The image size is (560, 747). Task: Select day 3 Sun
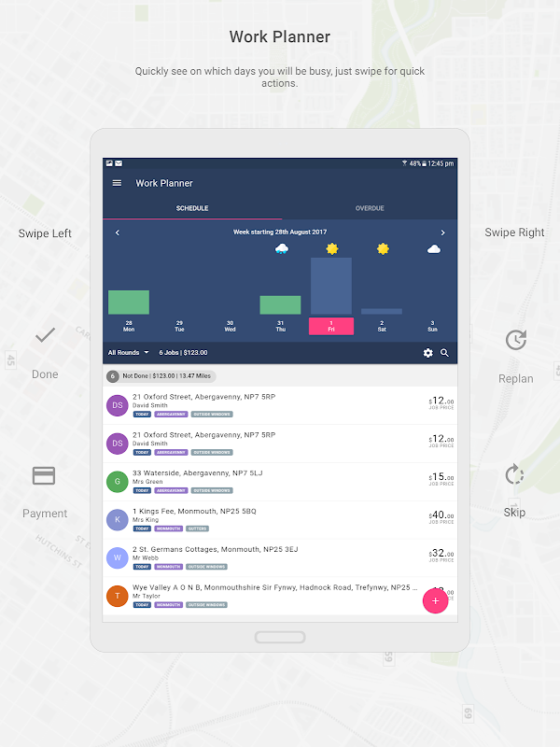pos(432,326)
